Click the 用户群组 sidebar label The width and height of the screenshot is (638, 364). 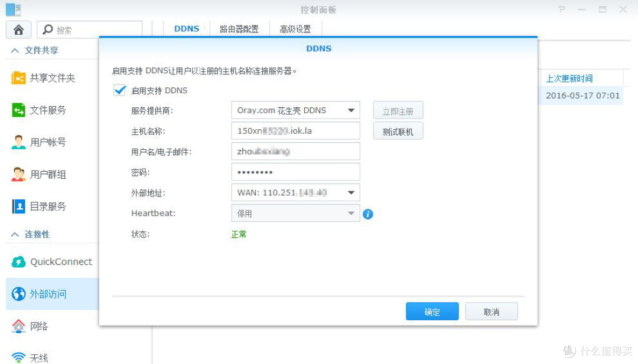(48, 175)
